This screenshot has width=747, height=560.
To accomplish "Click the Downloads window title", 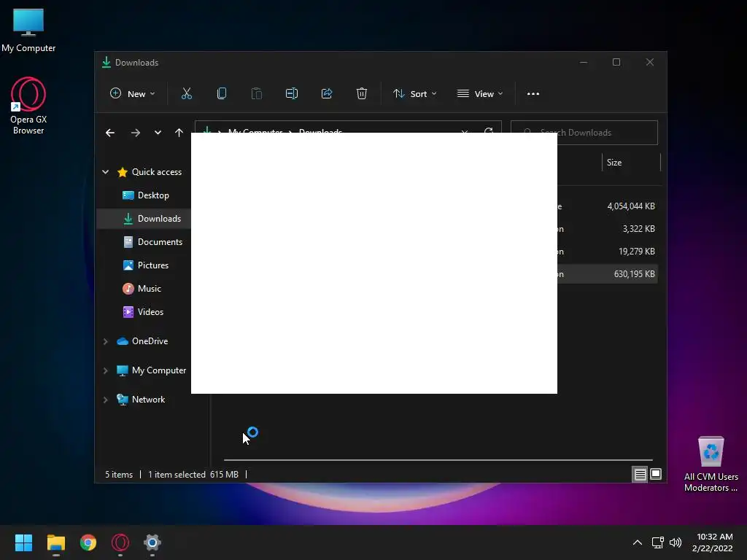I will [136, 63].
